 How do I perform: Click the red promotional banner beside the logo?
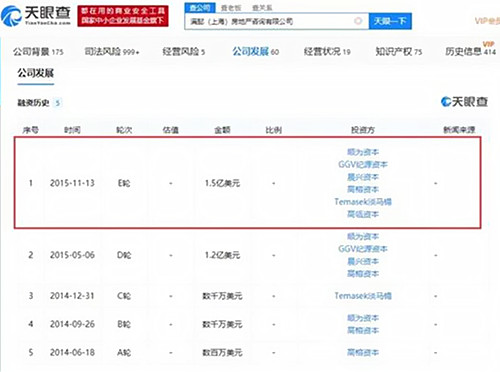(123, 16)
